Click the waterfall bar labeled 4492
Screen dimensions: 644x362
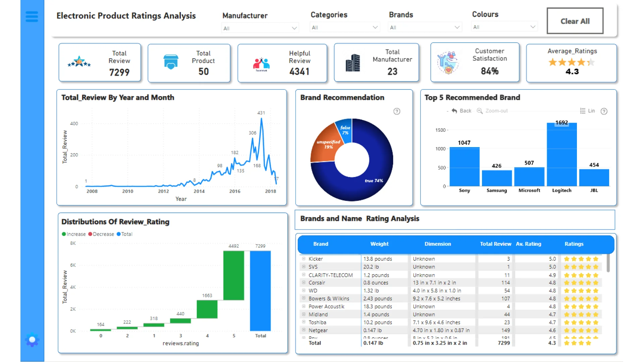click(234, 276)
